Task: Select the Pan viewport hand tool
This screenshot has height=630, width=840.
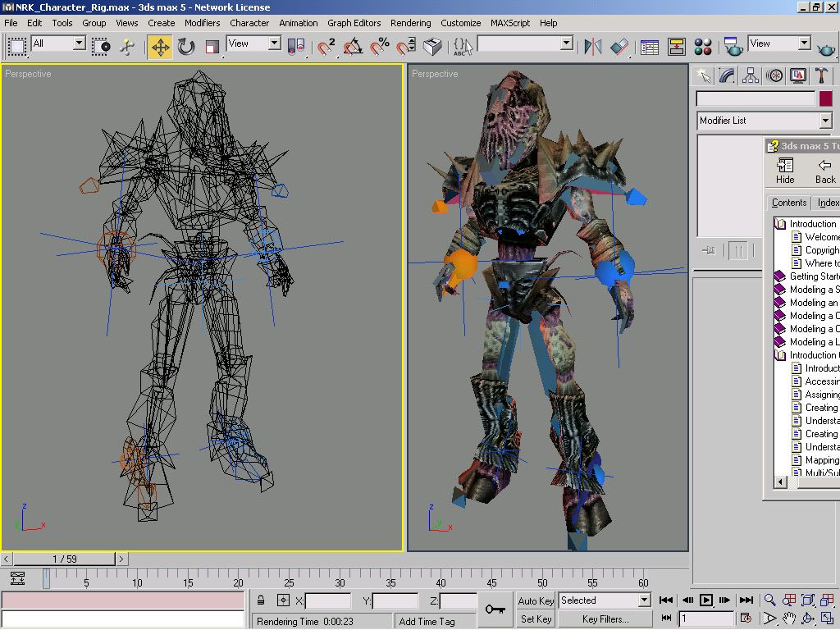Action: pos(788,619)
